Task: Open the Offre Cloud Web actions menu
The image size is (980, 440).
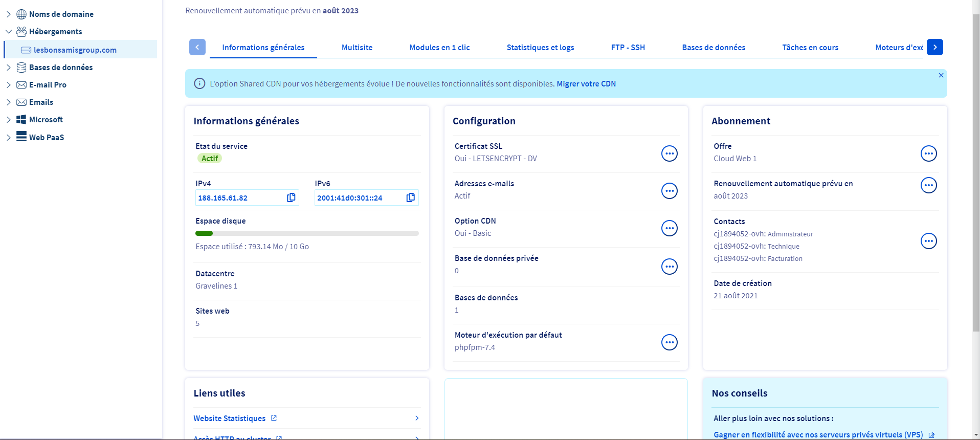Action: tap(928, 153)
